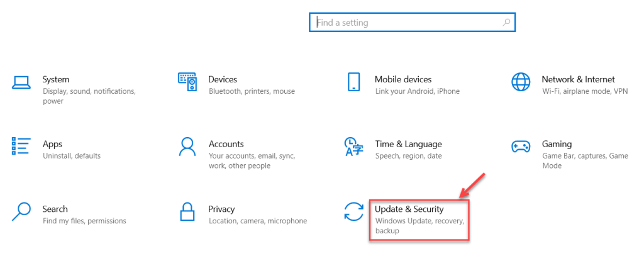The width and height of the screenshot is (644, 256).
Task: Select the Time & Language icon
Action: [x=353, y=147]
